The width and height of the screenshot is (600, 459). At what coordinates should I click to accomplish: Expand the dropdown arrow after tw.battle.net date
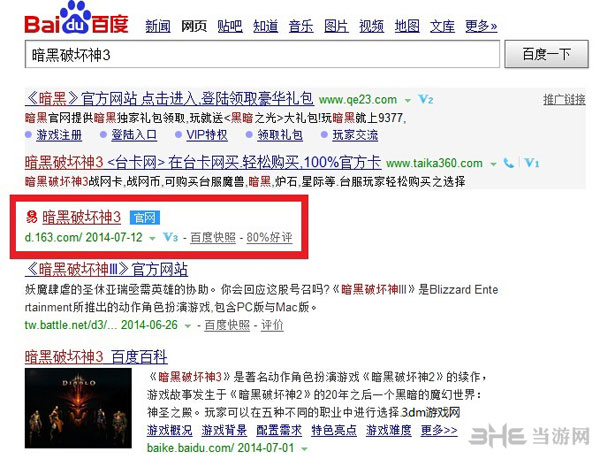[188, 326]
